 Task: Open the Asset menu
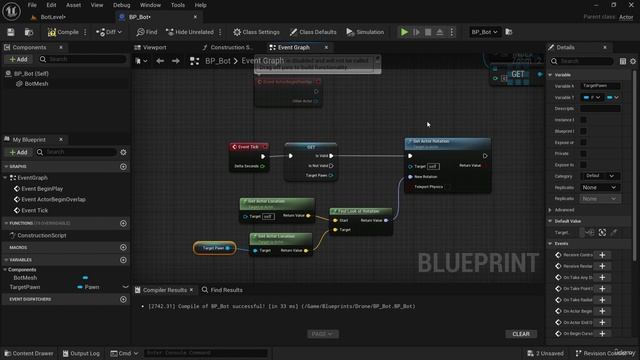tap(73, 5)
